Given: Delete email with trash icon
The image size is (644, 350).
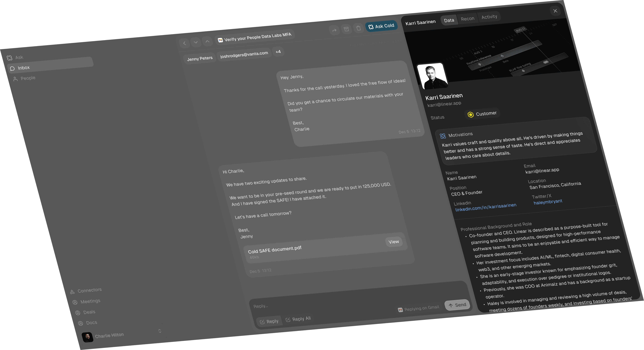Looking at the screenshot, I should (359, 28).
